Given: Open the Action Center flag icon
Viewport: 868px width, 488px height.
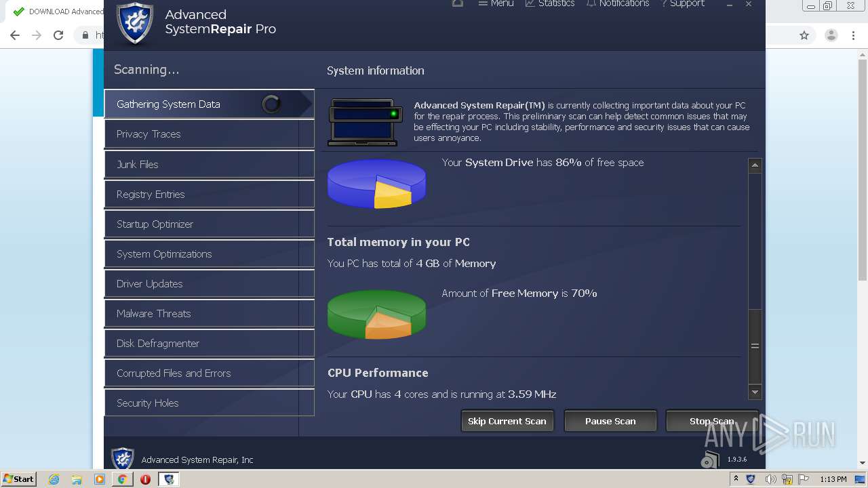Looking at the screenshot, I should pos(804,479).
